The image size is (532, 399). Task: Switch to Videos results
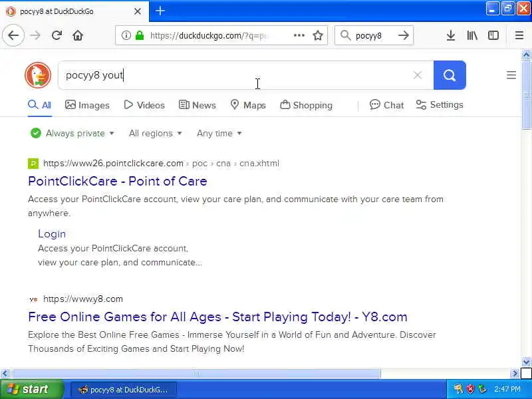tap(144, 105)
